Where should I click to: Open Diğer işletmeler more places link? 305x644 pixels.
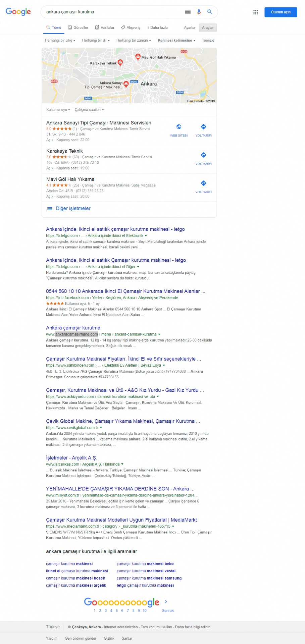click(73, 208)
